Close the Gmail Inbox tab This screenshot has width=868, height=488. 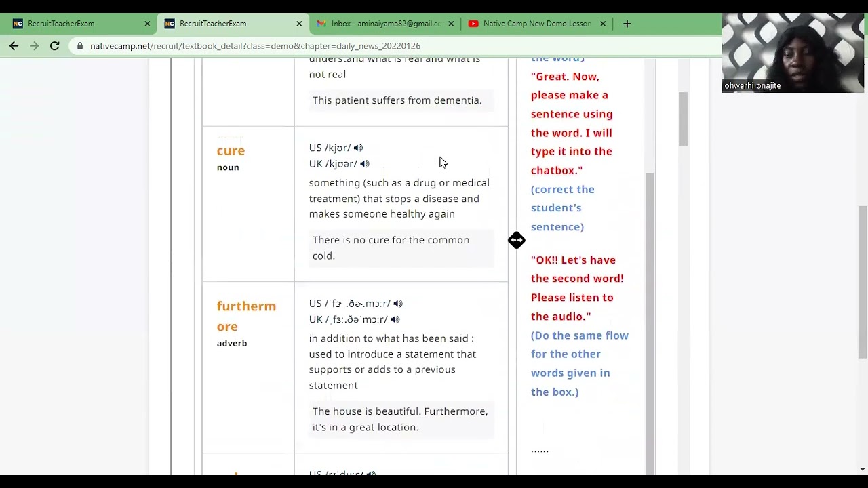pos(451,24)
